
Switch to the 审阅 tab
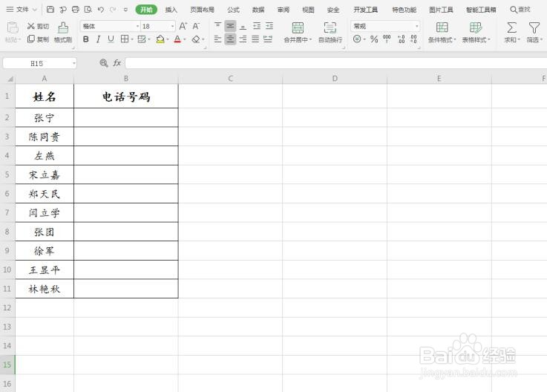[284, 10]
